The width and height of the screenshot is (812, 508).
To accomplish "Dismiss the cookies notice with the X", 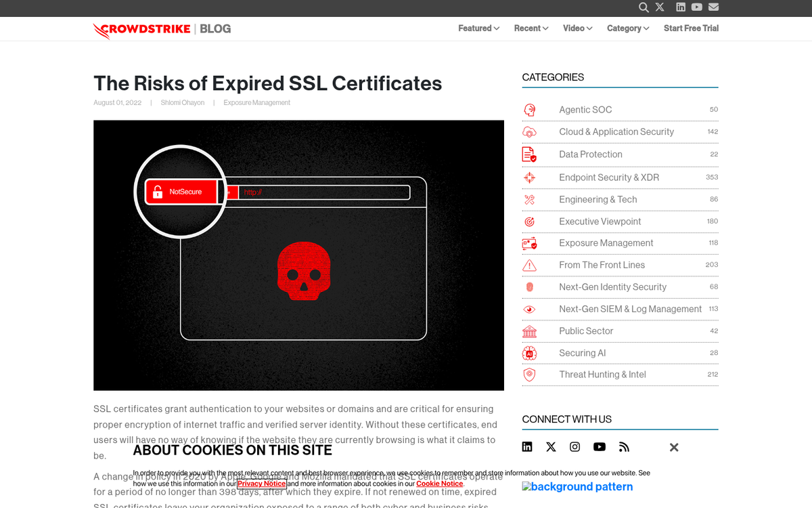I will (x=674, y=447).
